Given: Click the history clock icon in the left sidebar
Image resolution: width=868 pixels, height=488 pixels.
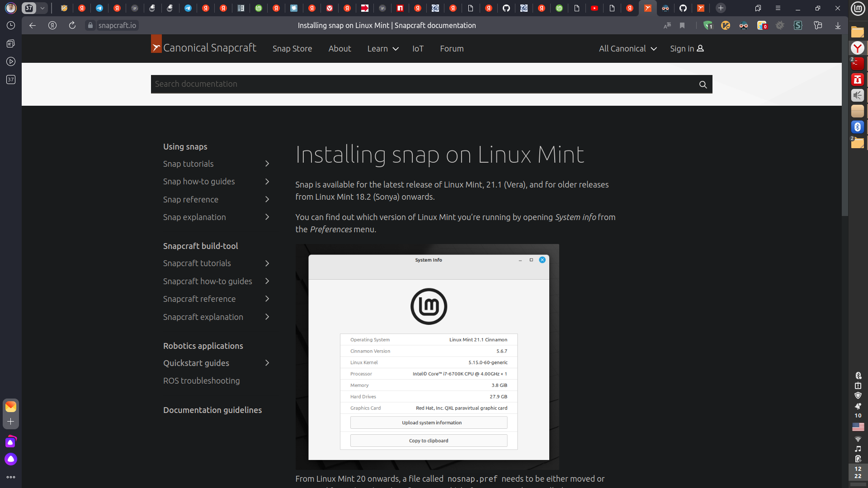Looking at the screenshot, I should tap(10, 26).
